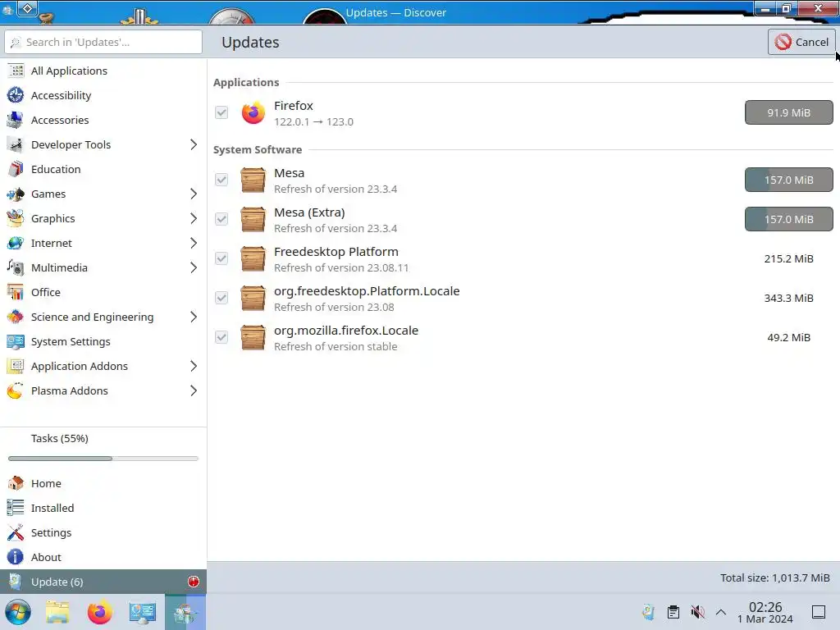The height and width of the screenshot is (630, 840).
Task: Click the Multimedia speaker icon
Action: tap(16, 268)
